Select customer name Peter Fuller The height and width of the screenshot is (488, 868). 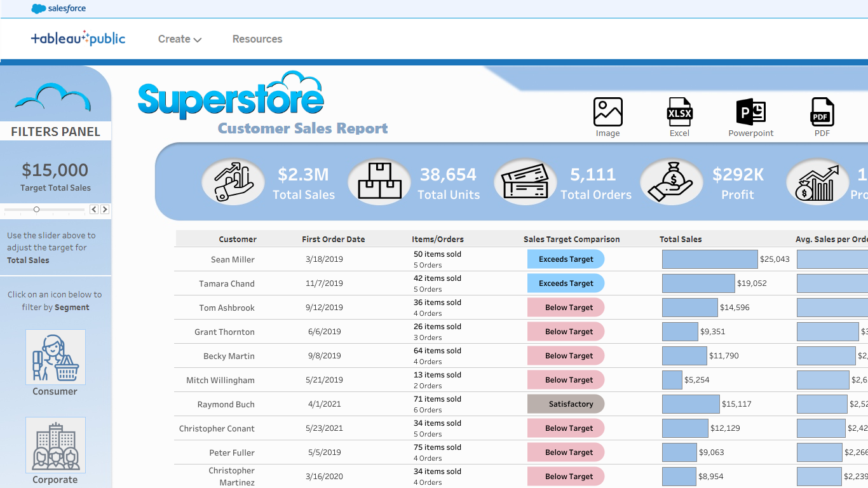232,452
